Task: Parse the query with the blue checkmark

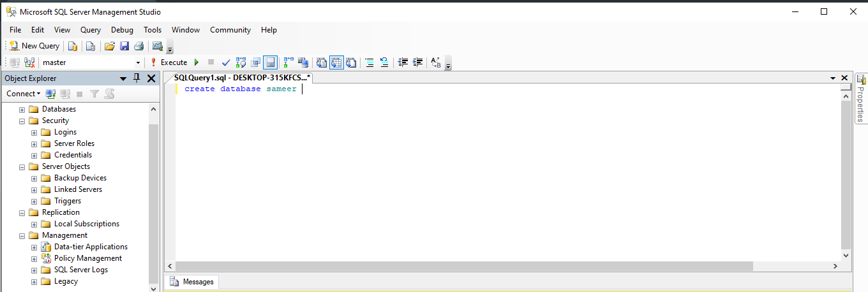Action: click(226, 62)
